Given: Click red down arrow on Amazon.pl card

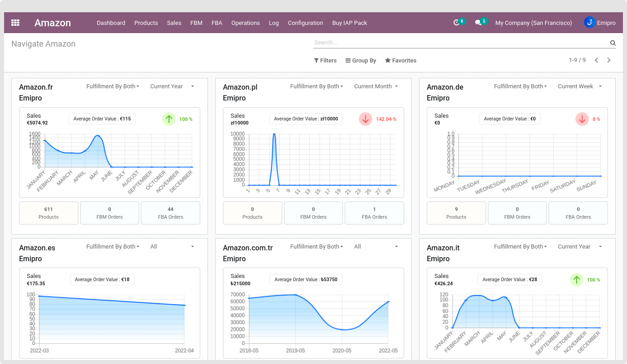Looking at the screenshot, I should (x=366, y=119).
